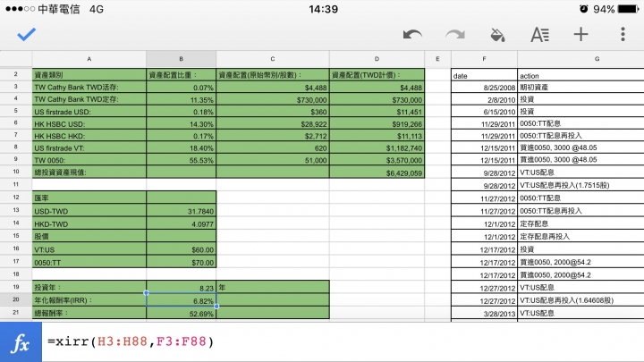Select cell 'TW Cathy Bank TWD定存:'
644x362 pixels.
(89, 99)
